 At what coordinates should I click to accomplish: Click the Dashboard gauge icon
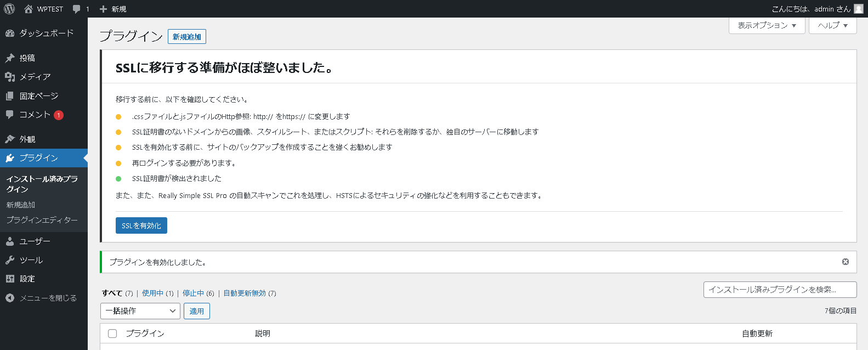[10, 33]
